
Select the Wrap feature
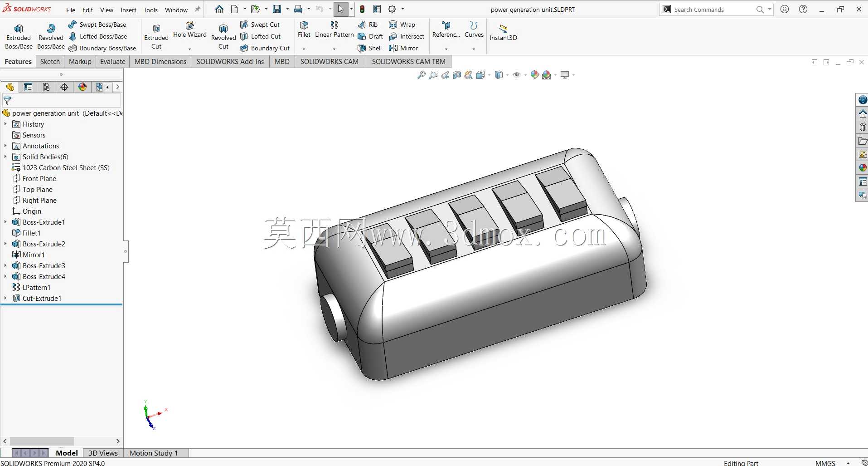(x=402, y=25)
